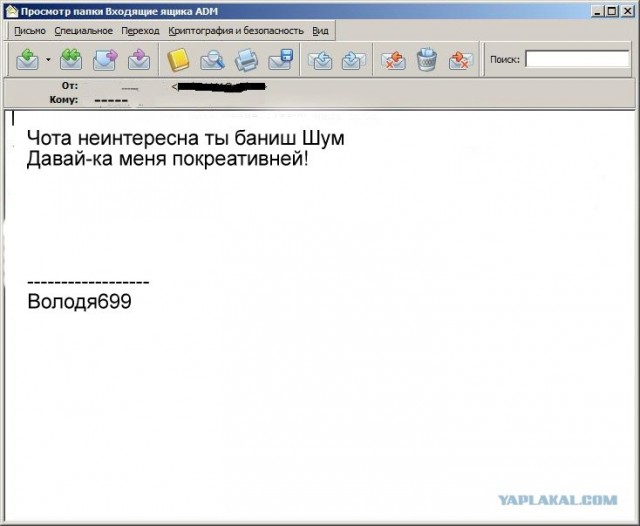Save the message using the floppy envelope icon
Viewport: 640px width, 526px height.
click(281, 60)
